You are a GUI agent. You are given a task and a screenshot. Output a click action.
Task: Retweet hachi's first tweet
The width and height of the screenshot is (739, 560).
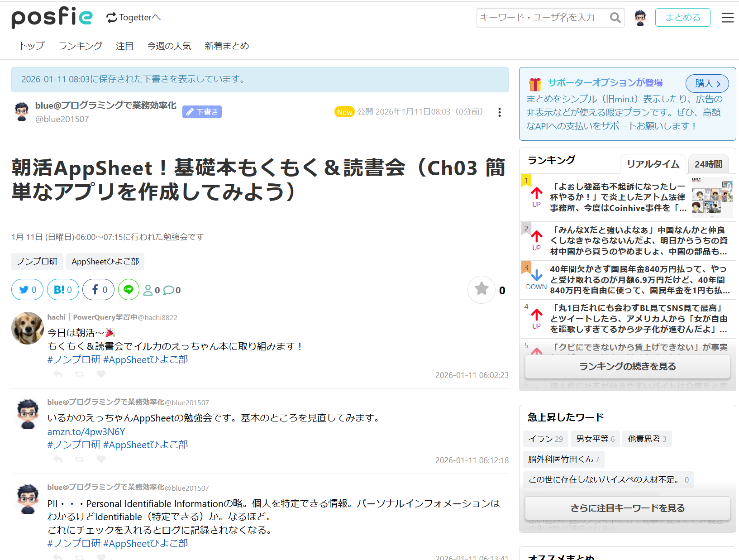click(80, 374)
